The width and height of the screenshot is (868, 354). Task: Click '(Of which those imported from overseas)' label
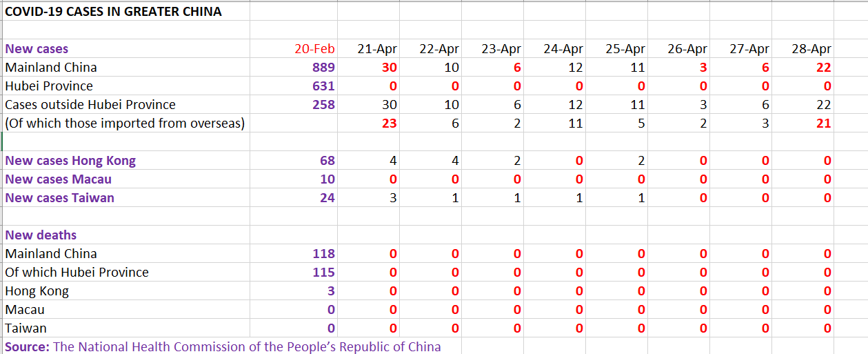(125, 124)
